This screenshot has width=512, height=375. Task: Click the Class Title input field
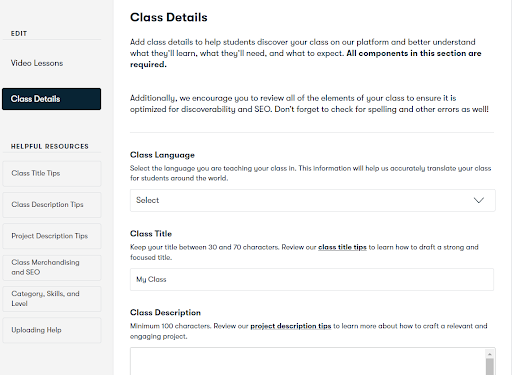pos(312,279)
